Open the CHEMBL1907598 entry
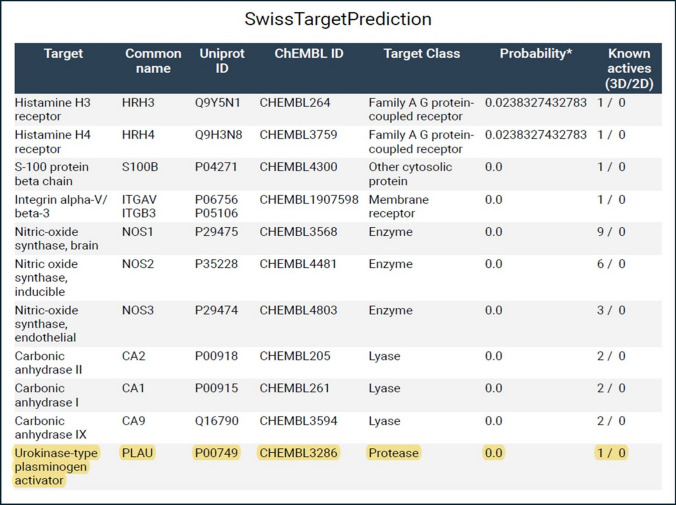The image size is (676, 505). 308,200
